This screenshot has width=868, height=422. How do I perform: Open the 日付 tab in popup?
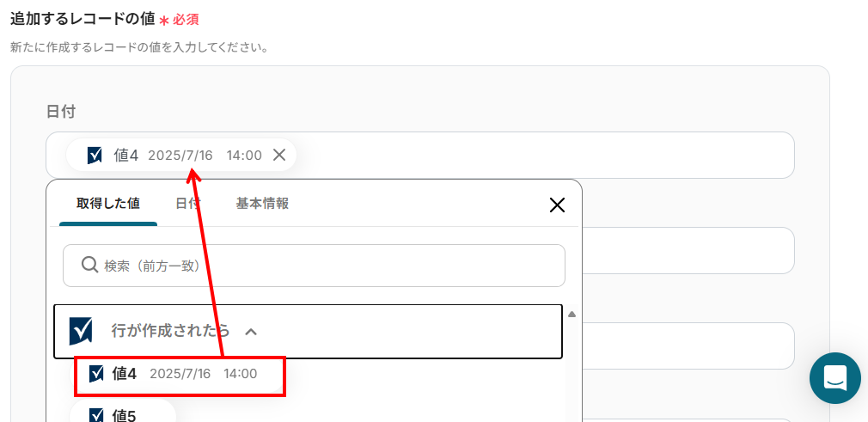(x=187, y=204)
